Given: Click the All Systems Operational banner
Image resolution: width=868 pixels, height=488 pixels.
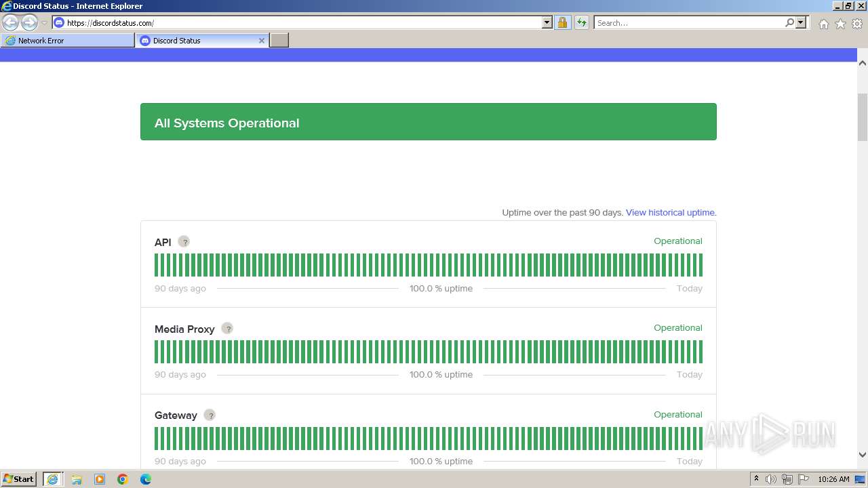Looking at the screenshot, I should tap(429, 122).
